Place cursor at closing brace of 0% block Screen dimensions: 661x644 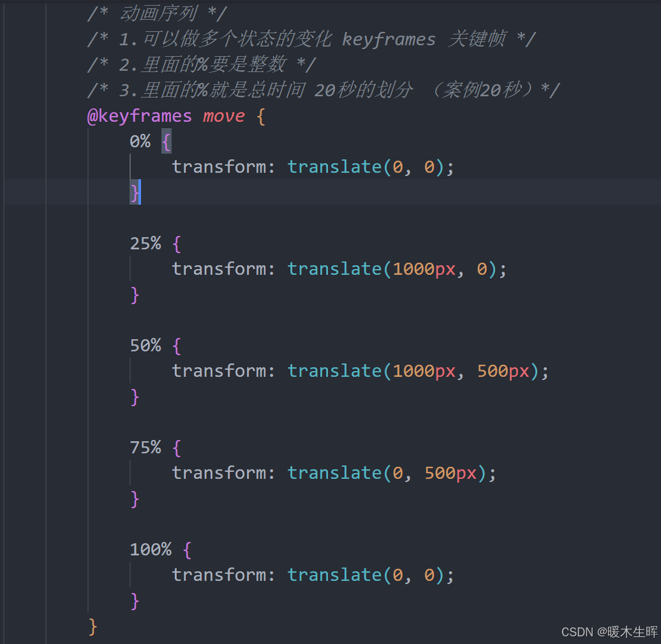[x=135, y=193]
